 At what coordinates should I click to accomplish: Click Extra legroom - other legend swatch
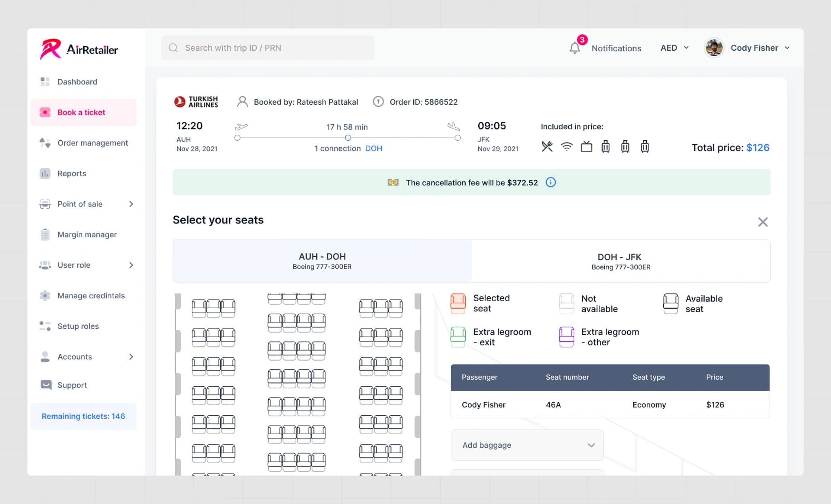(567, 337)
